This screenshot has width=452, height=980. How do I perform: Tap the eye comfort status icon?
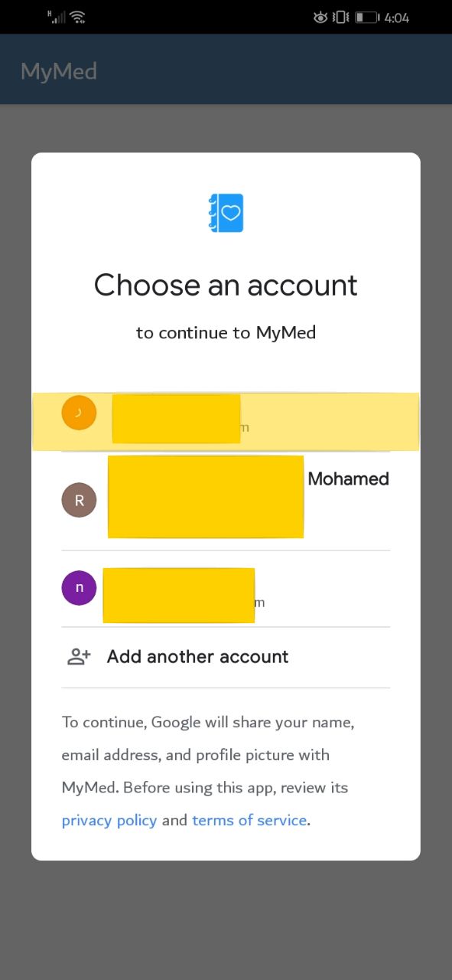(320, 17)
